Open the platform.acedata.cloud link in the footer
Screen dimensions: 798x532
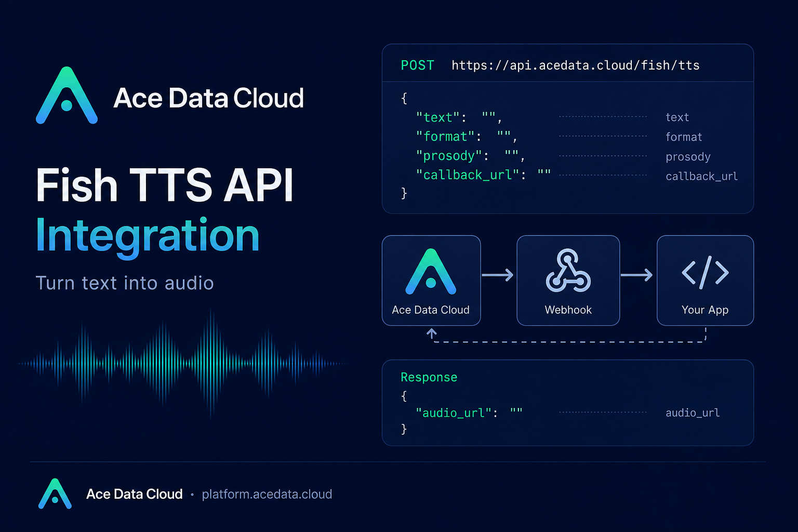[x=267, y=494]
